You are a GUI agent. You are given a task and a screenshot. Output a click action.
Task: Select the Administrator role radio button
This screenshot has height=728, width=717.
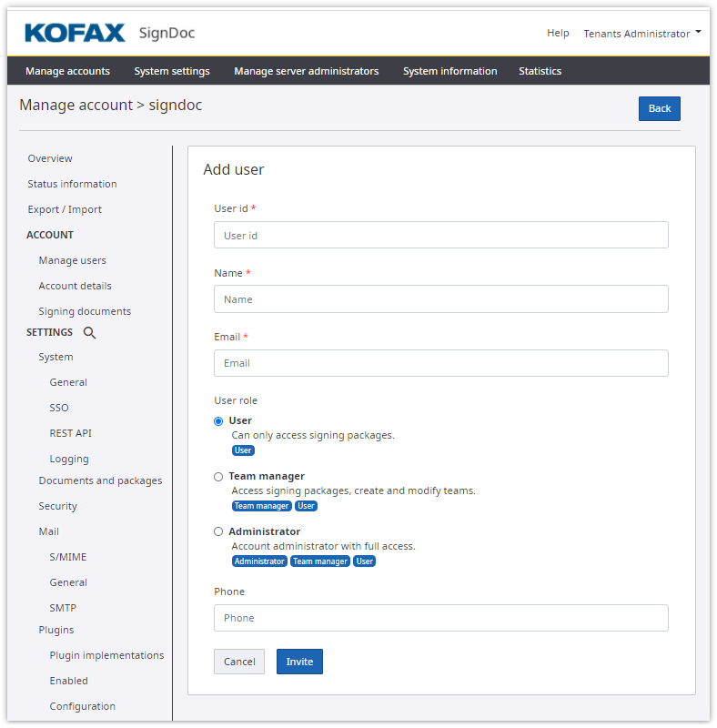point(218,532)
